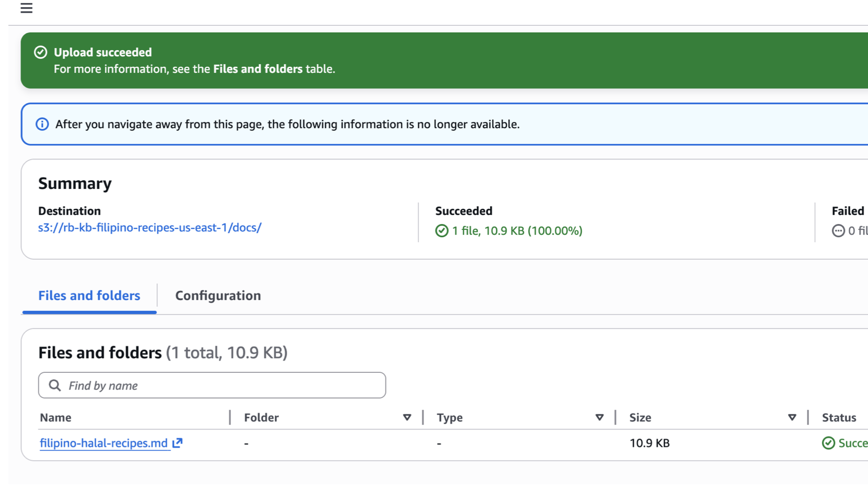This screenshot has height=488, width=868.
Task: Open the hamburger navigation menu
Action: [26, 8]
